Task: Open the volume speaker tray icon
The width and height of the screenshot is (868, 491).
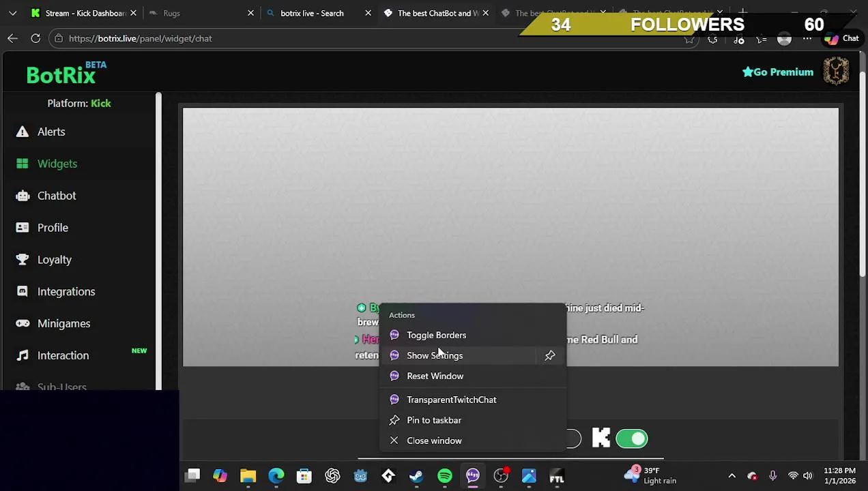Action: [x=808, y=476]
